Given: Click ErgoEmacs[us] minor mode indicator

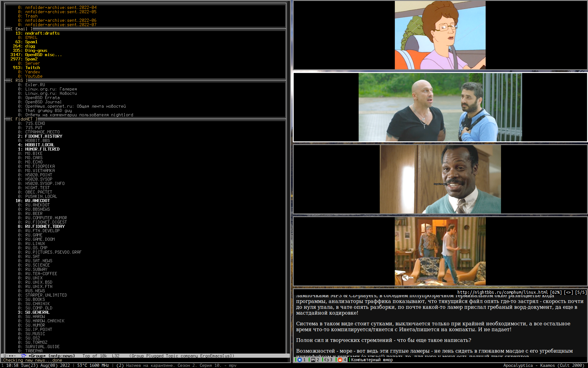Looking at the screenshot, I should tap(216, 356).
